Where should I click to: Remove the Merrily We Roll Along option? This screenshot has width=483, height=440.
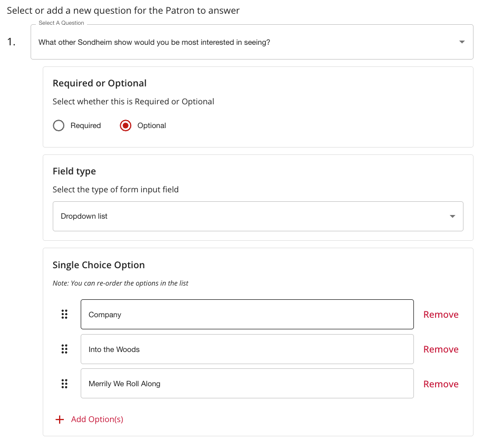coord(441,384)
